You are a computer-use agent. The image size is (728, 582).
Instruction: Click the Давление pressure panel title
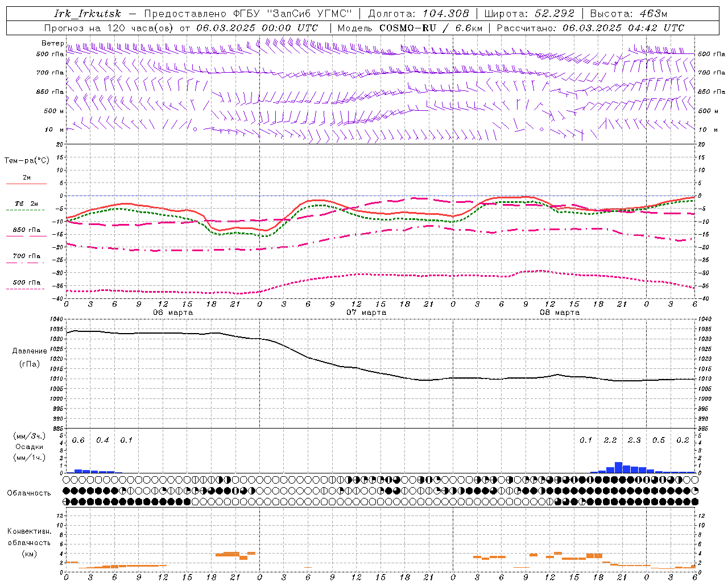coord(30,351)
